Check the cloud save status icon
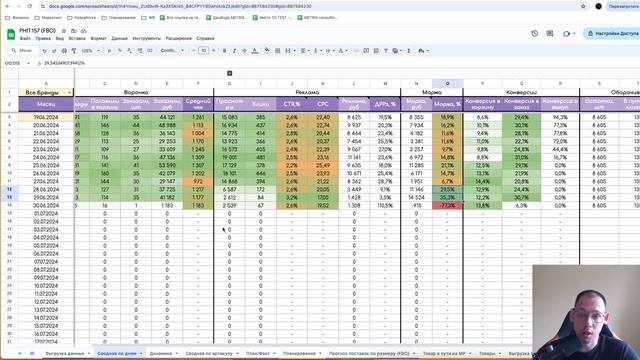The height and width of the screenshot is (360, 640). (x=84, y=31)
